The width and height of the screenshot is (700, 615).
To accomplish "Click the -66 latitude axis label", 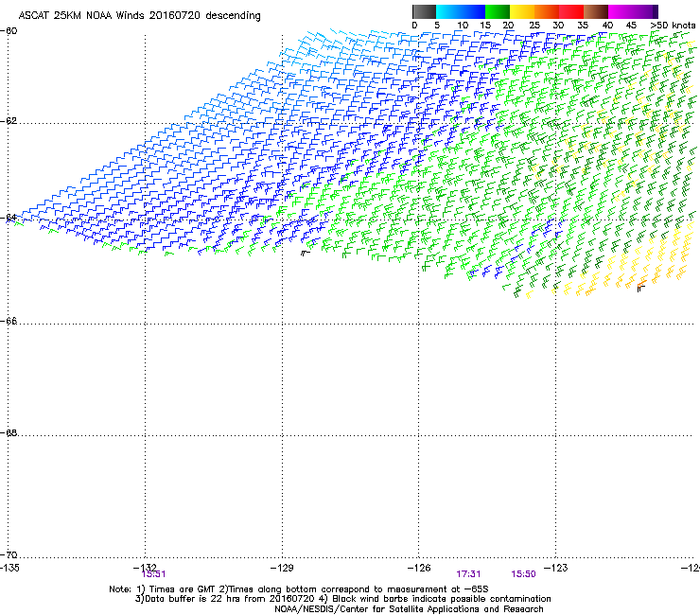I will click(9, 321).
